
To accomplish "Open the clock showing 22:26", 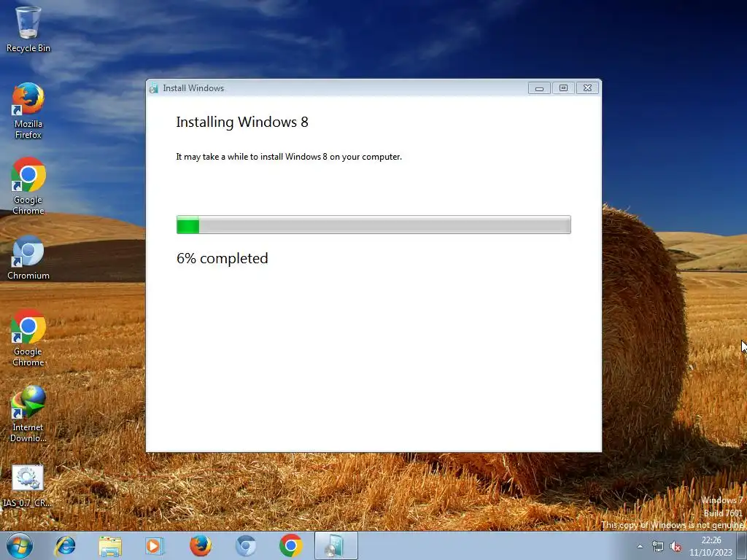I will click(711, 546).
